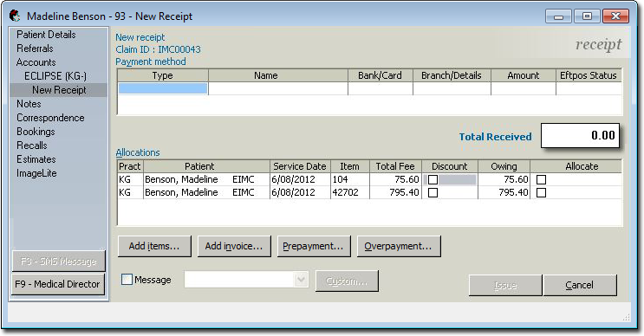Click F9 - Medical Director button

pos(58,284)
